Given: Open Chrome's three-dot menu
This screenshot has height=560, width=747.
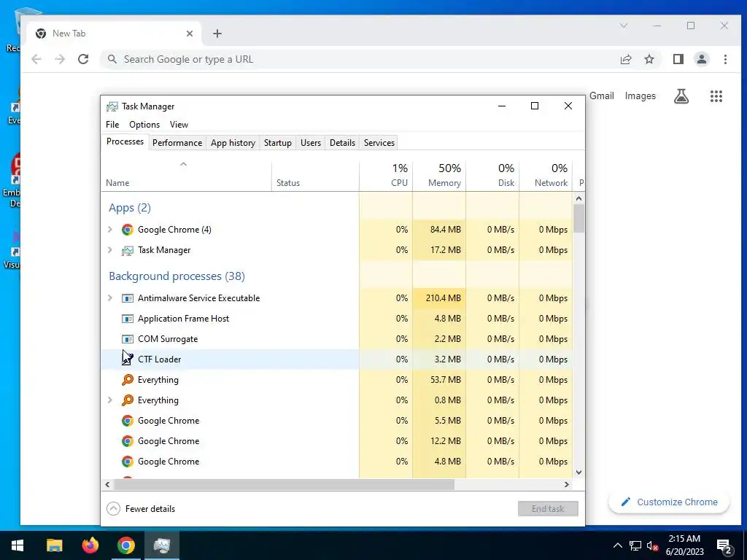Looking at the screenshot, I should coord(725,59).
